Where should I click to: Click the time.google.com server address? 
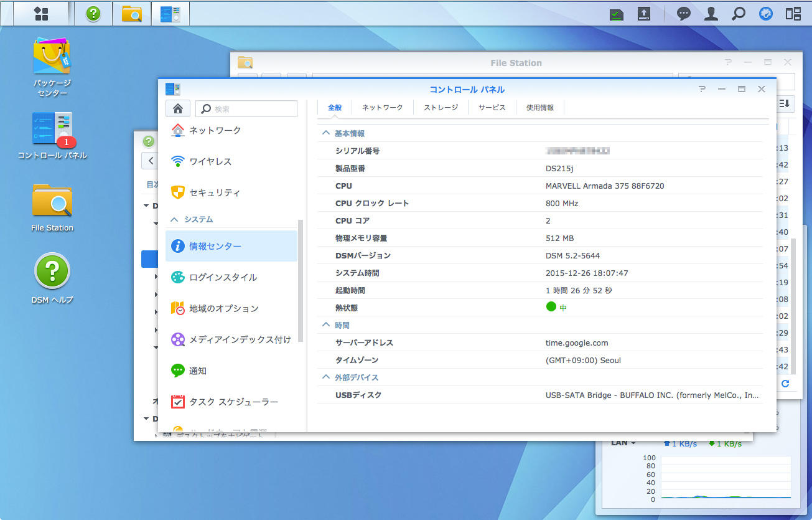pyautogui.click(x=577, y=343)
